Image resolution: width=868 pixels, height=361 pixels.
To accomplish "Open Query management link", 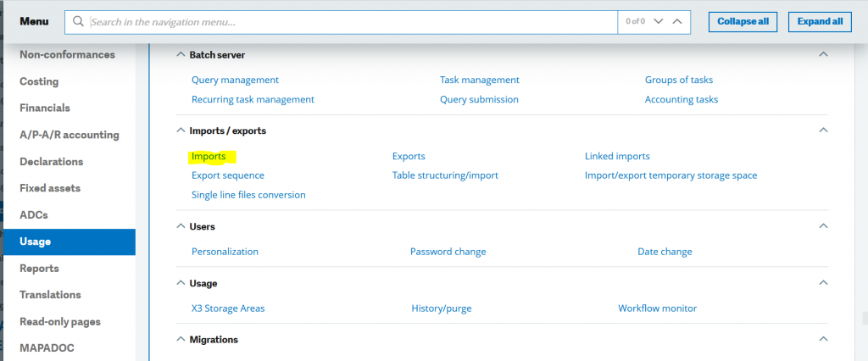I will coord(236,80).
